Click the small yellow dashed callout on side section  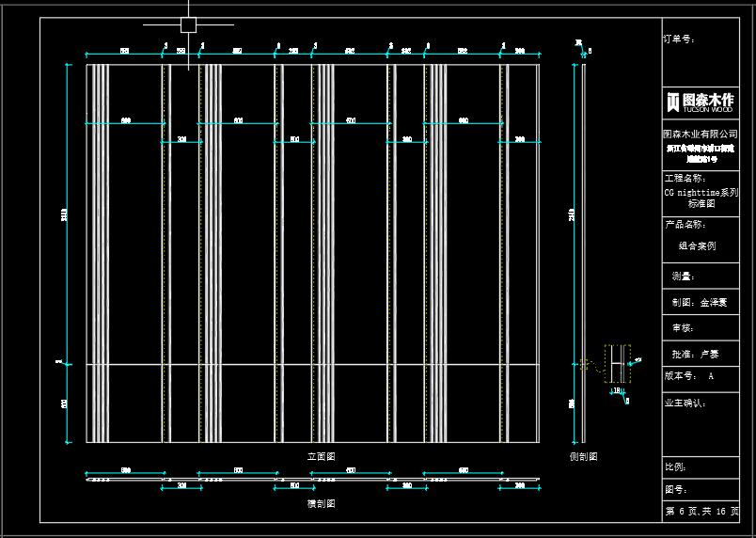[x=582, y=363]
